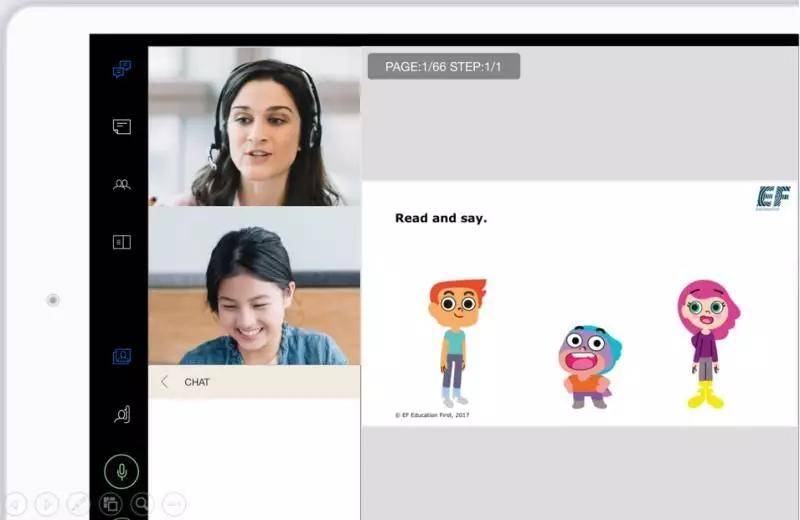This screenshot has height=520, width=800.
Task: Select the student's video feed below teacher
Action: coord(254,286)
